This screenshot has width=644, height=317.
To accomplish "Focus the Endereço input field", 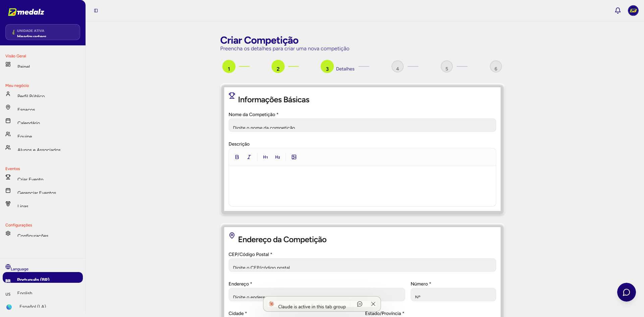I will point(317,295).
